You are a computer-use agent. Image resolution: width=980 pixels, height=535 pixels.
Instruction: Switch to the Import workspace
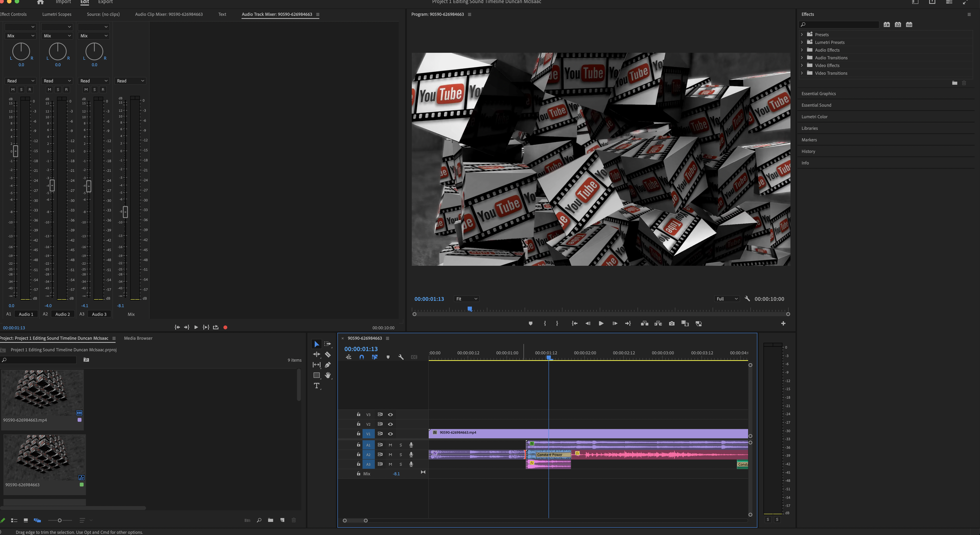click(x=63, y=2)
